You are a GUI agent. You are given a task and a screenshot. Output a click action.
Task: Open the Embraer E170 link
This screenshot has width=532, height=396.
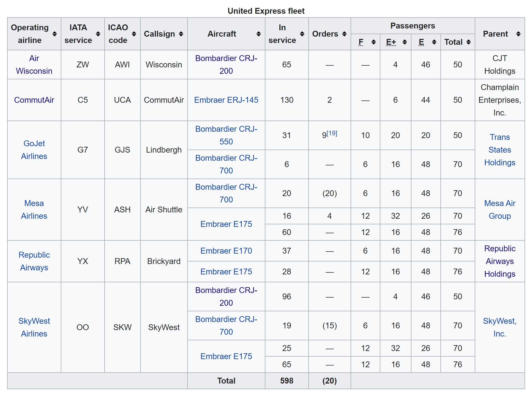point(226,251)
